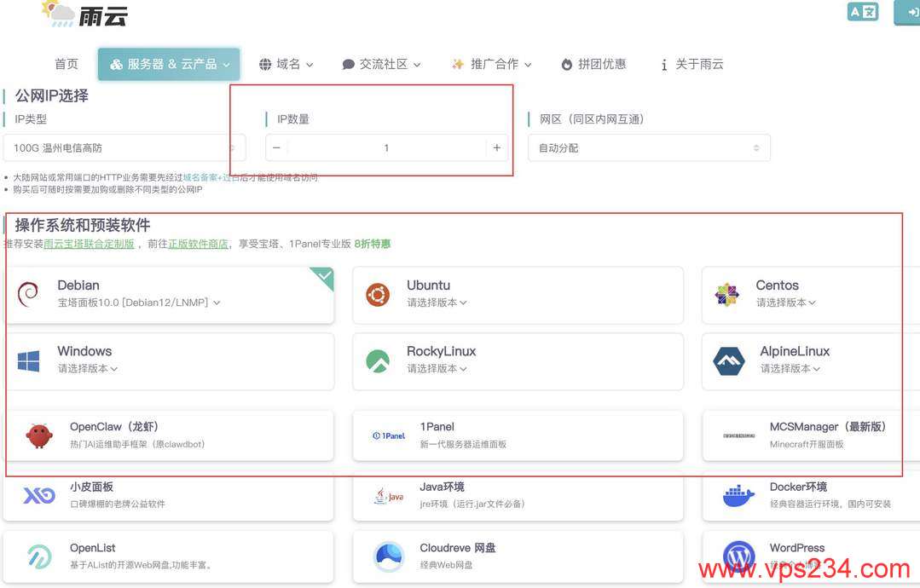Click the Debian swirl logo
920x588 pixels.
pos(28,294)
